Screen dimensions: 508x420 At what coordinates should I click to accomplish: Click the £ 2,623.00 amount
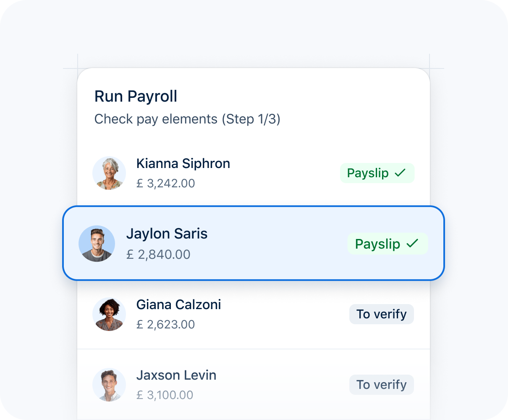166,325
